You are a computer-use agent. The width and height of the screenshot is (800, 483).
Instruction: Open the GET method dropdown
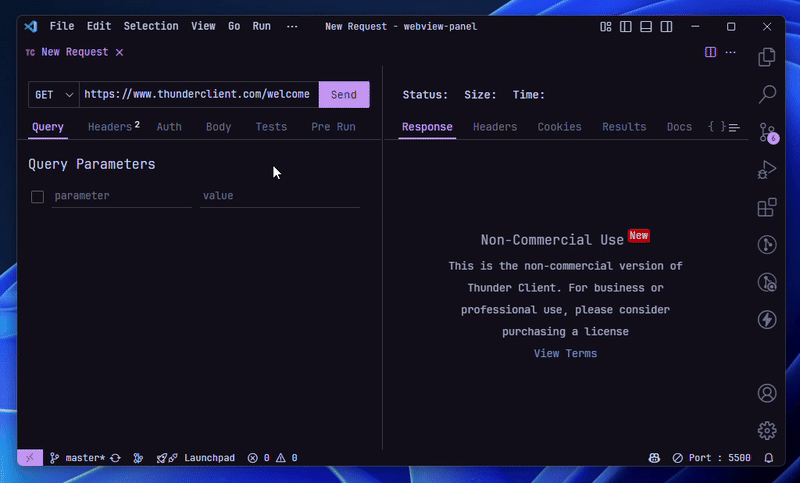[x=54, y=94]
